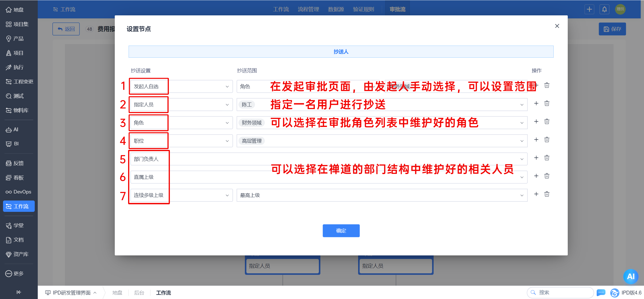
Task: Open DevOps in the sidebar
Action: pyautogui.click(x=19, y=192)
